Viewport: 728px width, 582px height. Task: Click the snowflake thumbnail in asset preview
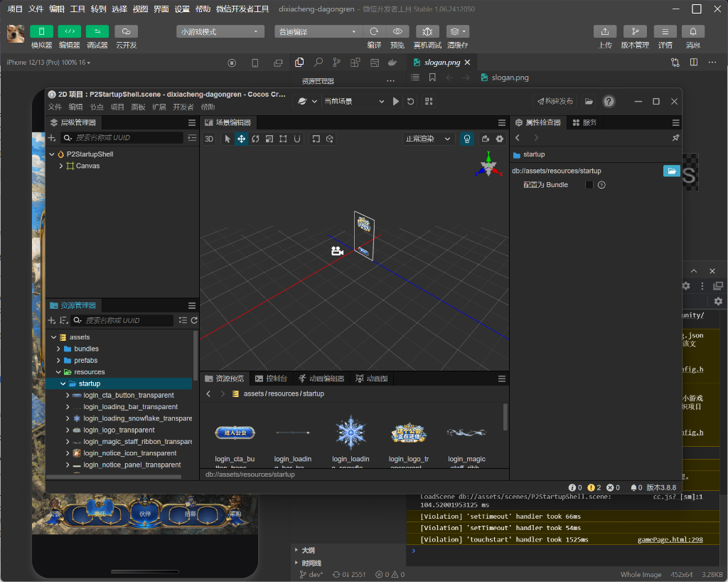(351, 433)
